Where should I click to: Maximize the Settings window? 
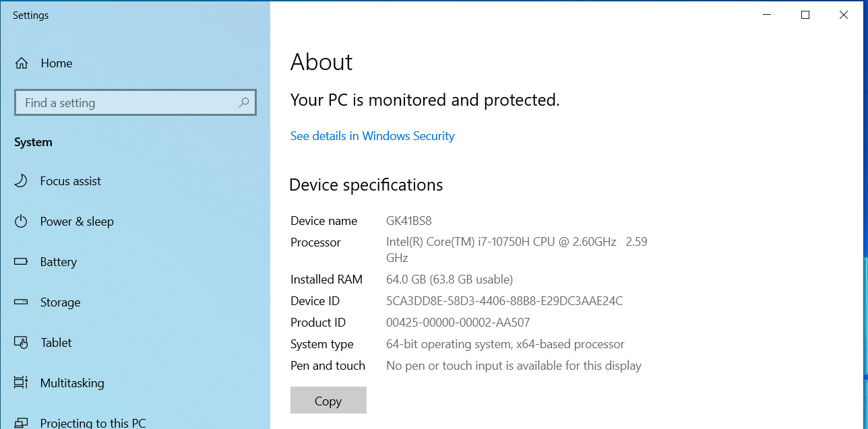pyautogui.click(x=805, y=15)
